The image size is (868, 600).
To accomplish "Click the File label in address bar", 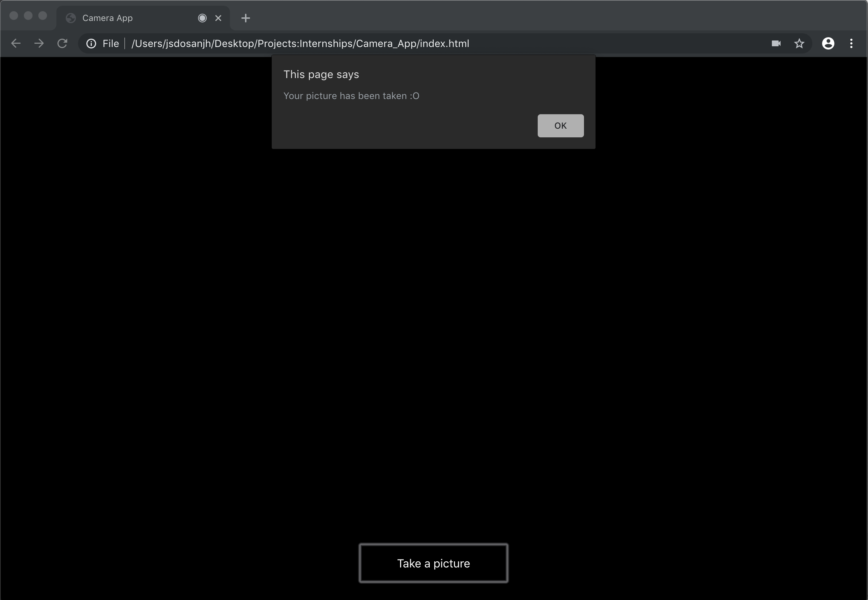I will tap(111, 44).
